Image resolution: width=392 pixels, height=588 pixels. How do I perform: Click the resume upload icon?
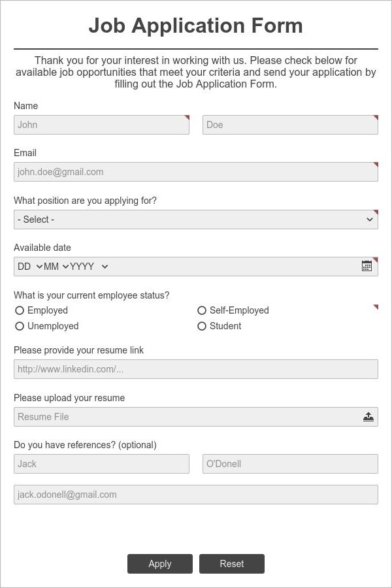click(x=368, y=416)
